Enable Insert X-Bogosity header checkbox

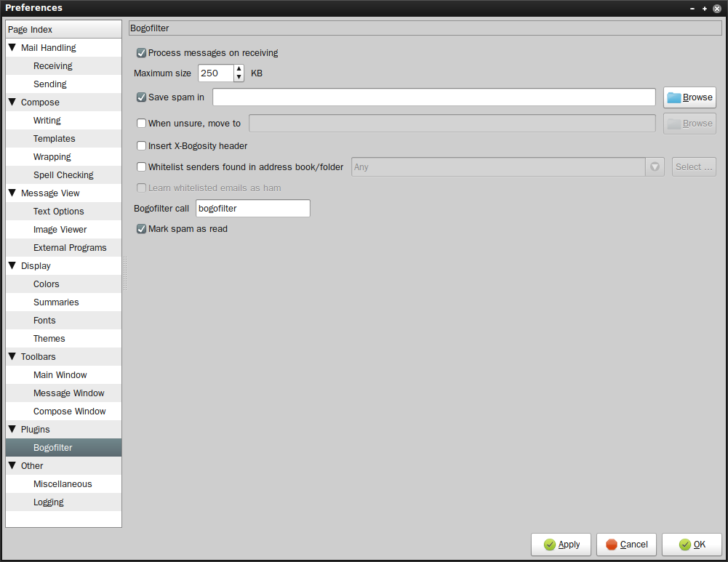point(142,145)
